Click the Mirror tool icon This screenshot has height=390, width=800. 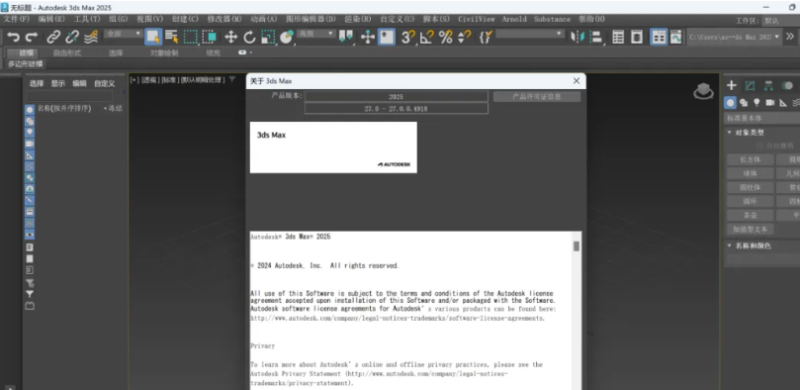pos(578,37)
